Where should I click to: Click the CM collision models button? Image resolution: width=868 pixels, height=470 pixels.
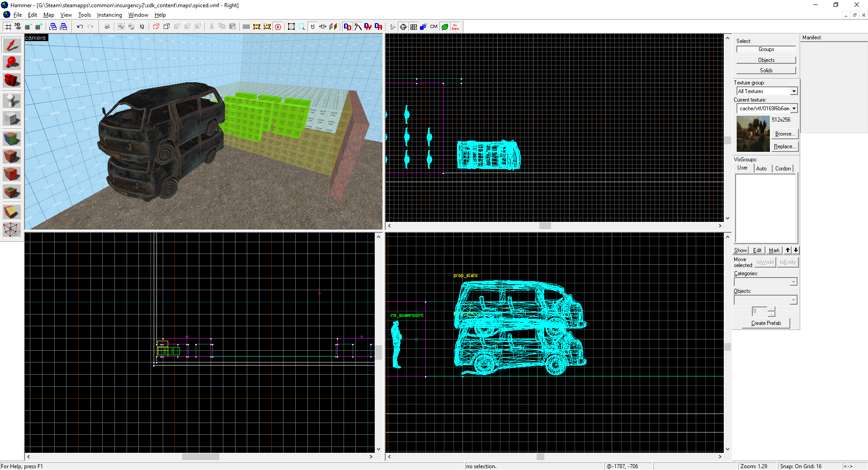[x=434, y=27]
